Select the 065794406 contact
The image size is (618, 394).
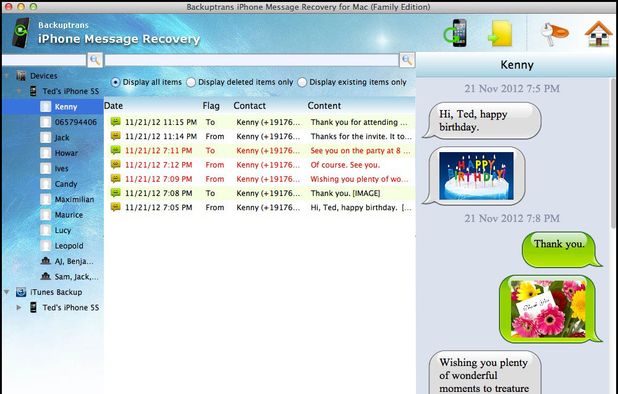coord(76,122)
